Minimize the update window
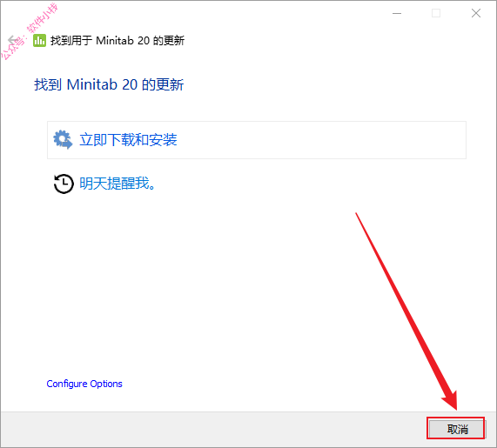 (397, 13)
